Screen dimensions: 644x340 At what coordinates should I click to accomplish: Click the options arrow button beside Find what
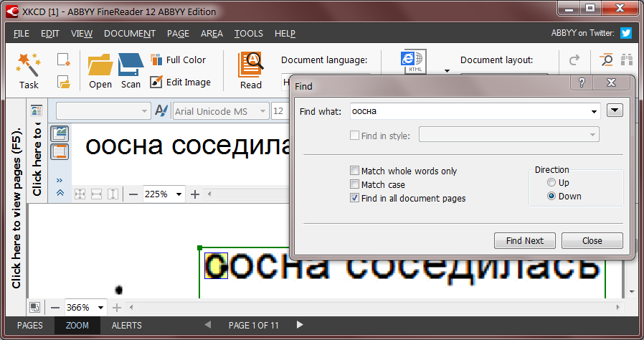(615, 110)
